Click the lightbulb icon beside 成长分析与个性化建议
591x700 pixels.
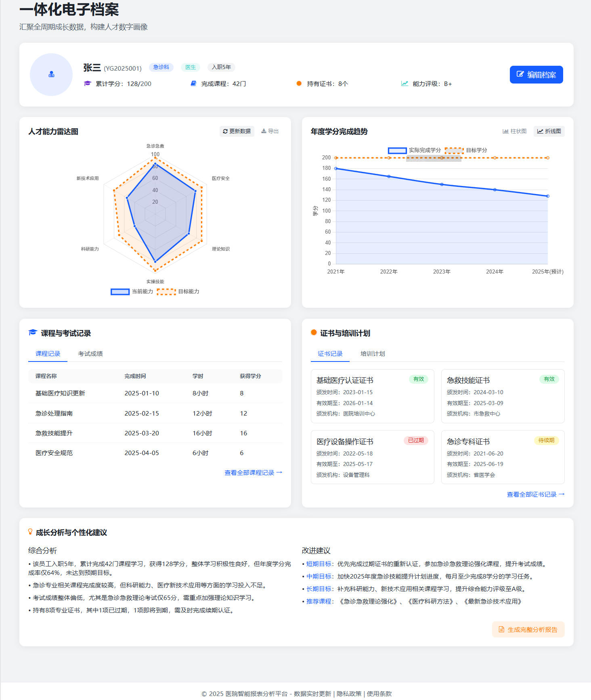coord(30,532)
